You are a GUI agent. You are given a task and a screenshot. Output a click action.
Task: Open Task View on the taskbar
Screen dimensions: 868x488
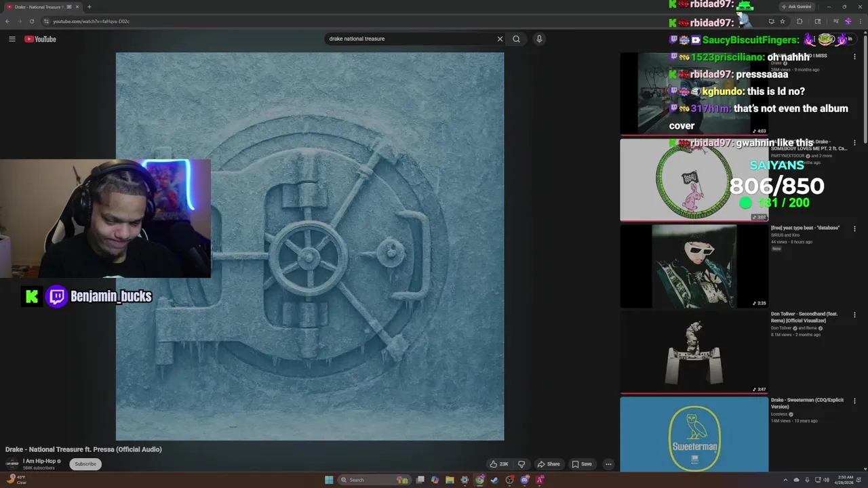click(x=420, y=480)
